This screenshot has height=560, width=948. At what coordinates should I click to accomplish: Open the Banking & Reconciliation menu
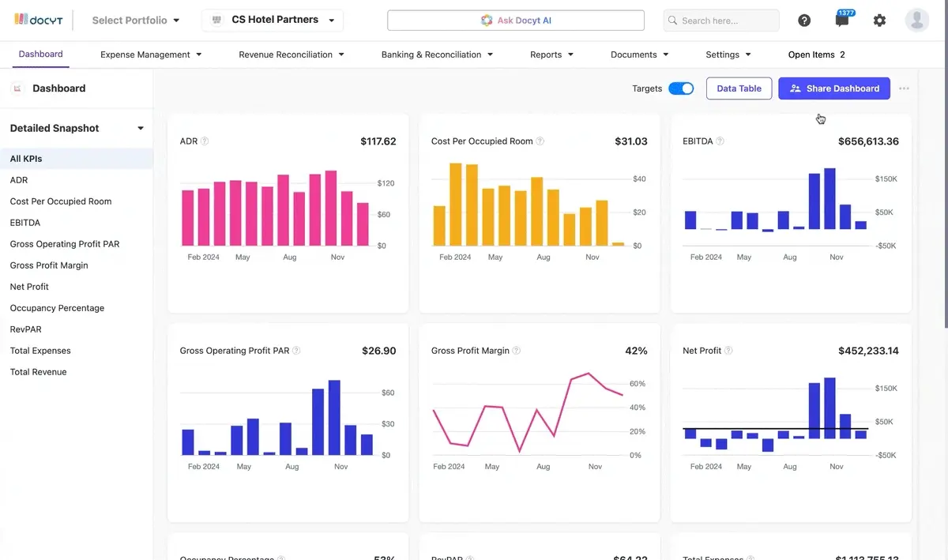click(x=437, y=54)
